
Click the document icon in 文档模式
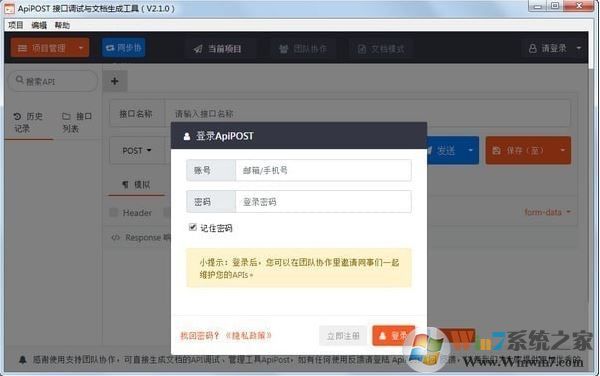(361, 49)
